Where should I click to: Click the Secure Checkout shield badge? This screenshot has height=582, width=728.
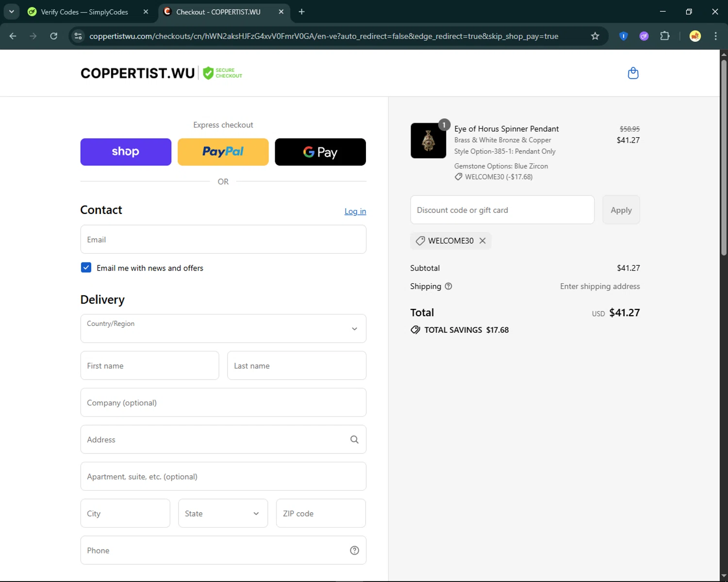pos(222,73)
